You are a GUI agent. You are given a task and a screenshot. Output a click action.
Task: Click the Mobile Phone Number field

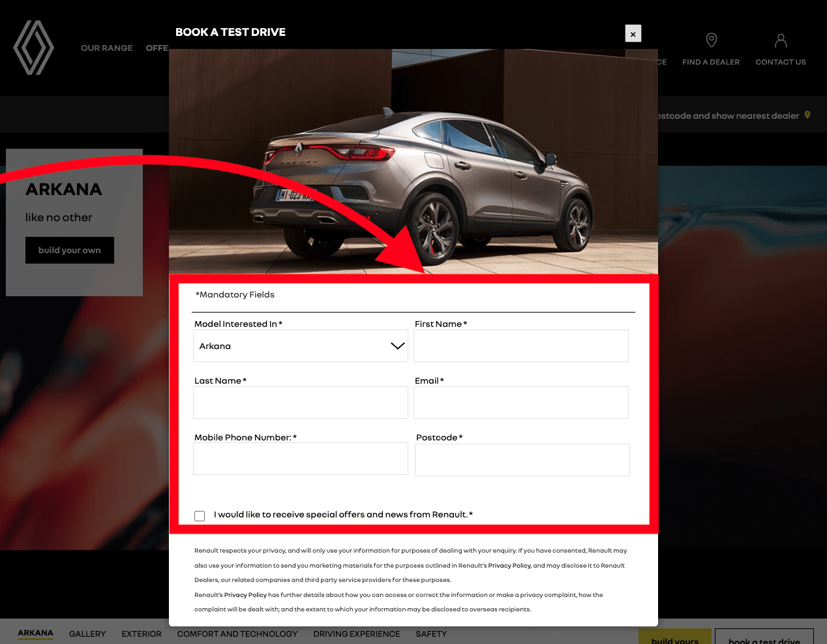[x=301, y=459]
